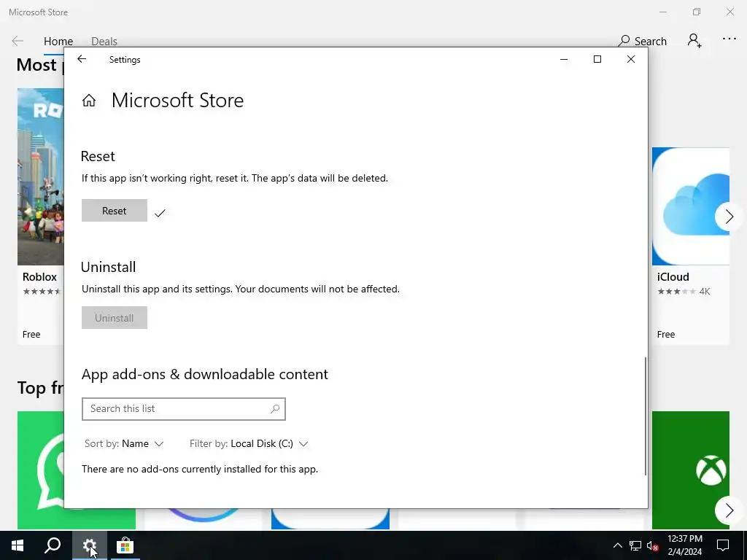This screenshot has height=560, width=747.
Task: Click the network icon in system tray
Action: [635, 545]
